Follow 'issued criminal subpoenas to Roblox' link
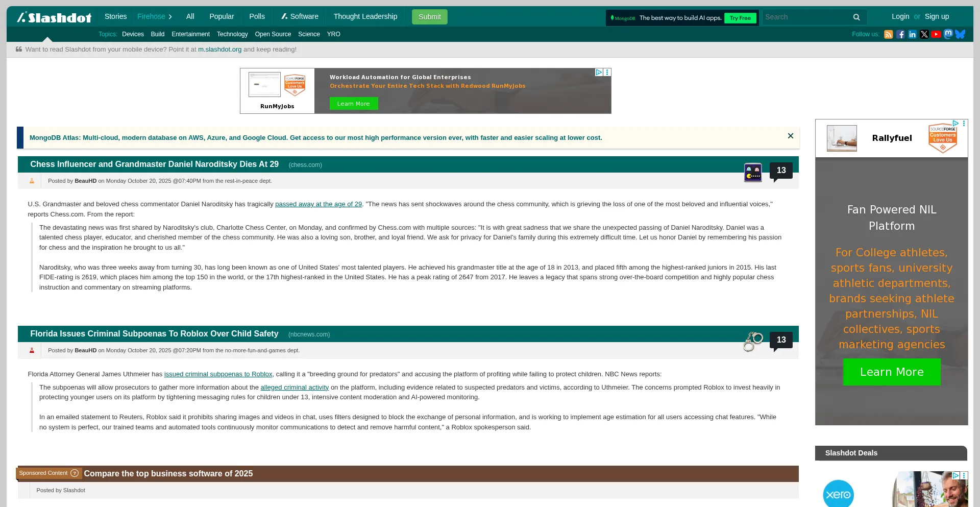 (218, 374)
